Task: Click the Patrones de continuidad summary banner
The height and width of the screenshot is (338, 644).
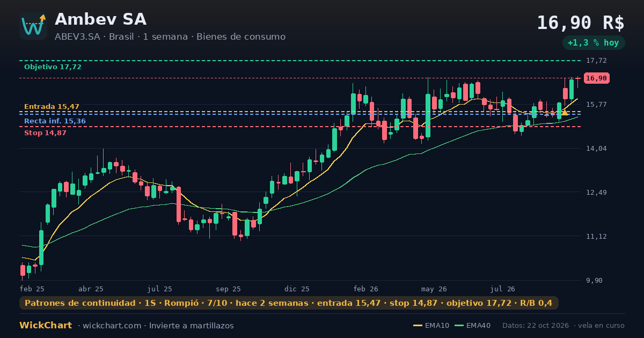Action: pos(289,303)
